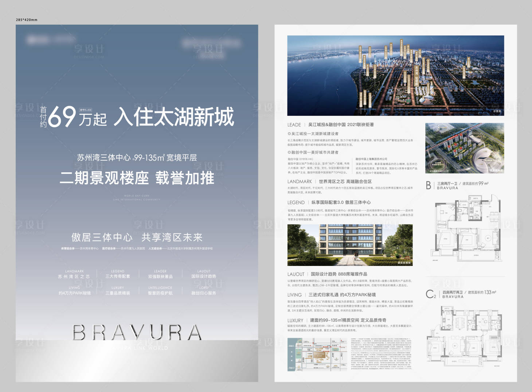Click 体育综合体 caption on left poster

[x=80, y=248]
